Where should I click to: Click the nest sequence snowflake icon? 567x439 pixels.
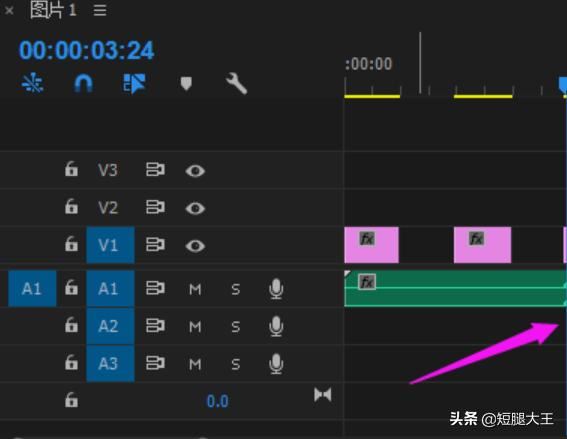[33, 83]
